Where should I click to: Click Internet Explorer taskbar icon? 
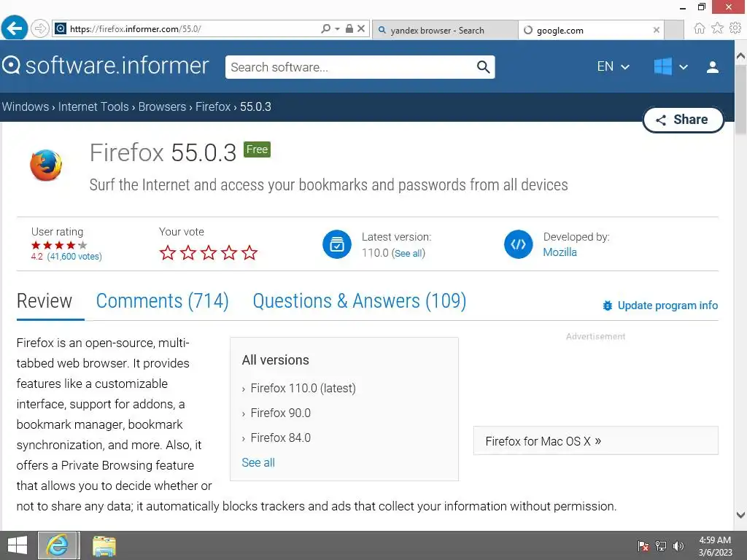58,545
